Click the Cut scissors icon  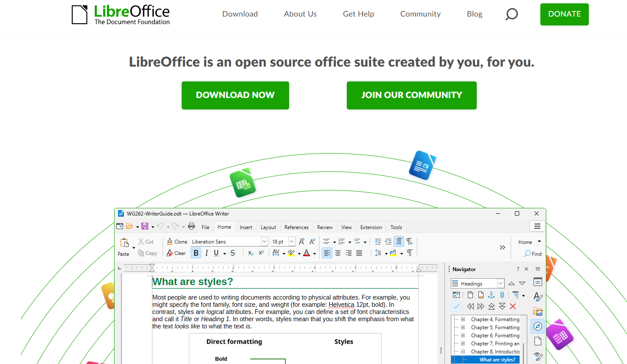[x=141, y=241]
